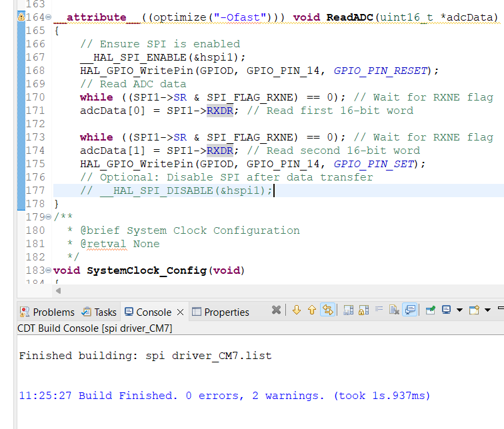Open the Open Console dropdown arrow

487,310
